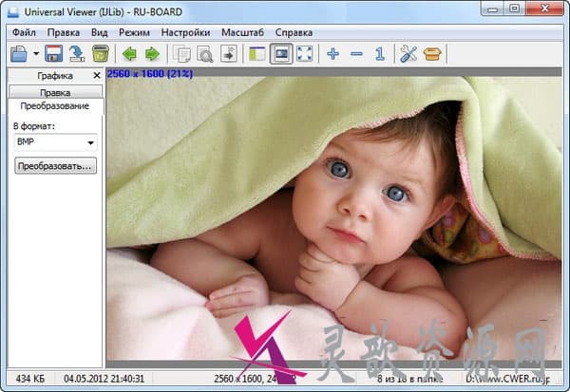Delete file with recycle bin icon
This screenshot has height=392, width=570.
[101, 54]
